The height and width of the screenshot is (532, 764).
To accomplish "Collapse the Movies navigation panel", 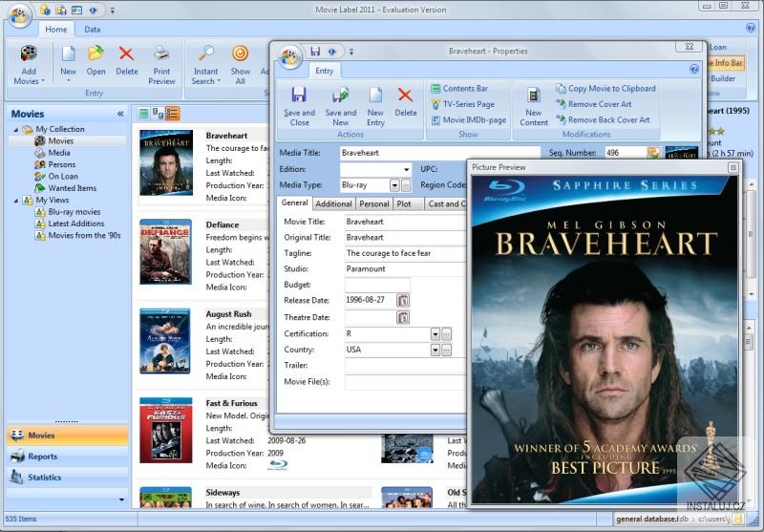I will (x=120, y=114).
